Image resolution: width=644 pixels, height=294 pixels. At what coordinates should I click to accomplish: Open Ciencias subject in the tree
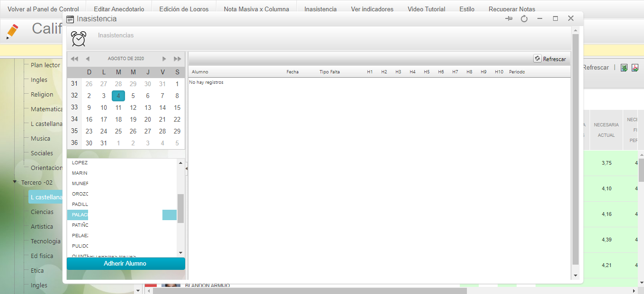[x=42, y=212]
